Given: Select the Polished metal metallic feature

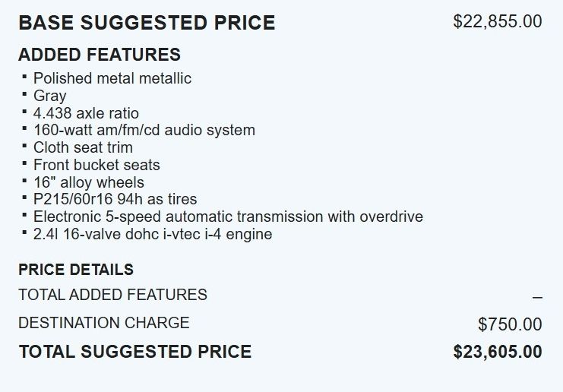Looking at the screenshot, I should click(112, 78).
